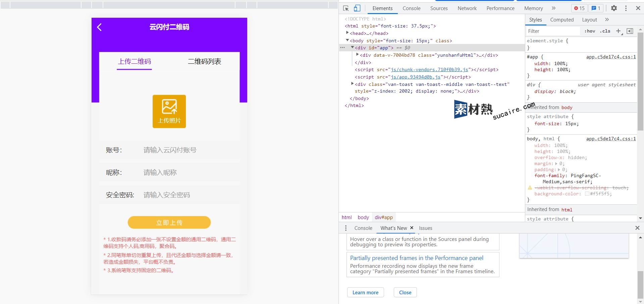Click the Learn more button
644x304 pixels.
coord(365,292)
